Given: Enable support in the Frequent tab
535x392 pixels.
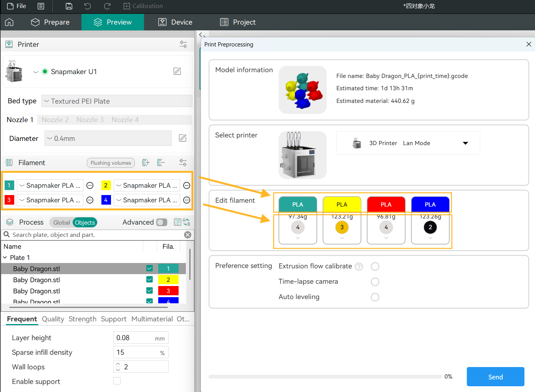Looking at the screenshot, I should (x=117, y=381).
